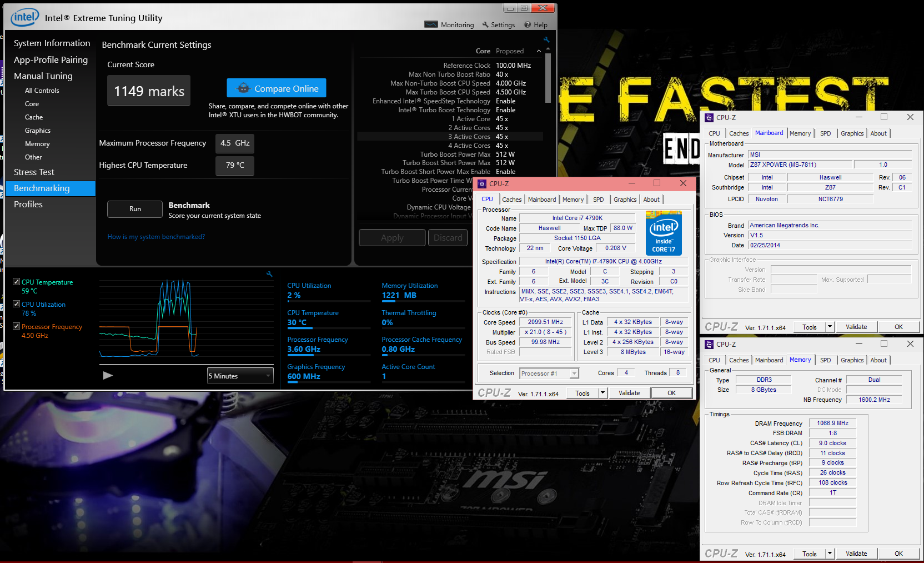Open 'How is my system benchmarked?' link
Image resolution: width=924 pixels, height=563 pixels.
click(x=156, y=237)
